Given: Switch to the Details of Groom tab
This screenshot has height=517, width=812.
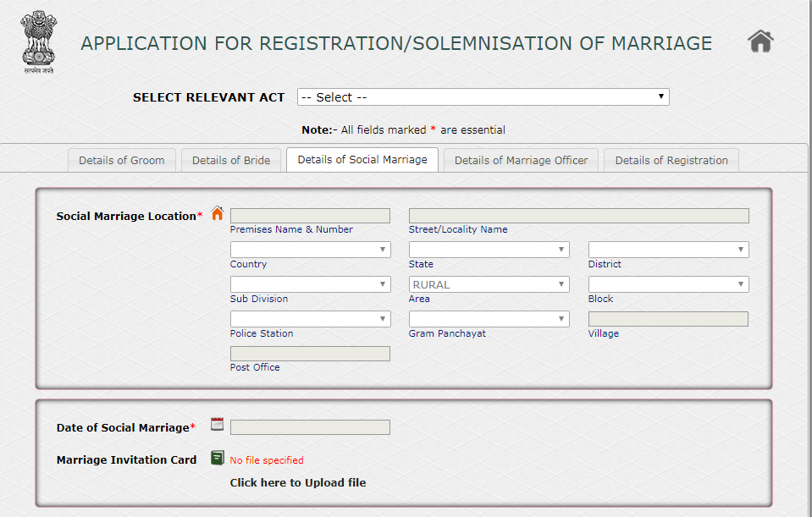Looking at the screenshot, I should 121,160.
